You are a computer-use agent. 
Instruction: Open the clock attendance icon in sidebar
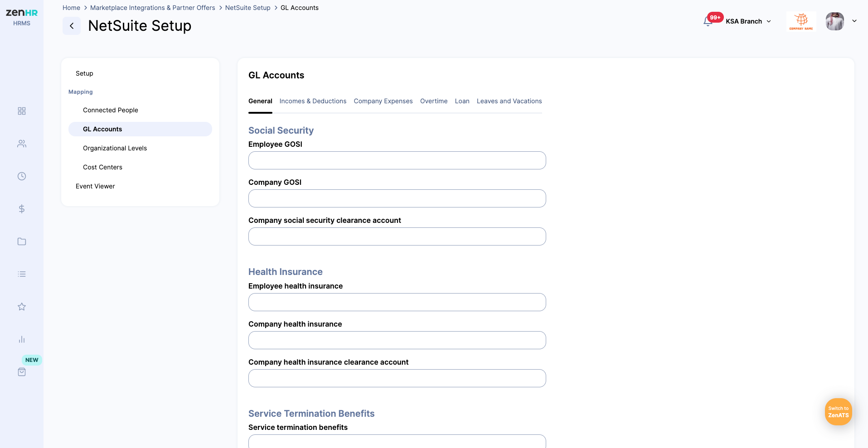22,176
